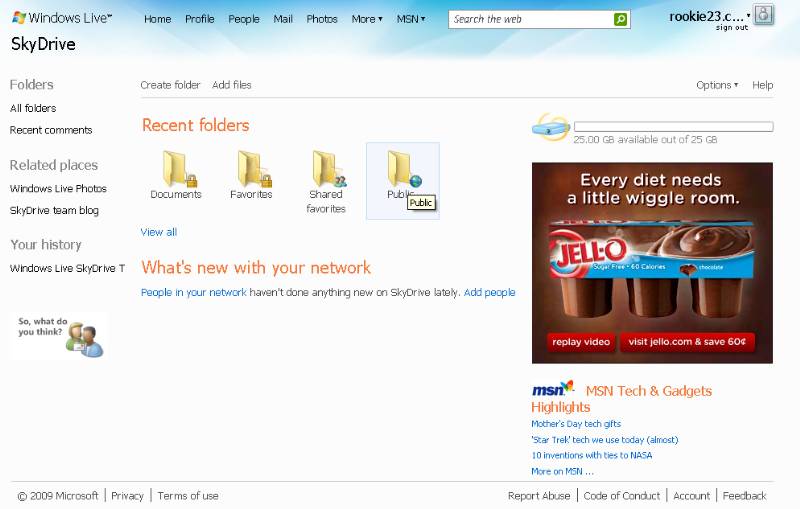Open Code of Conduct footer link
The width and height of the screenshot is (800, 509).
[x=621, y=496]
